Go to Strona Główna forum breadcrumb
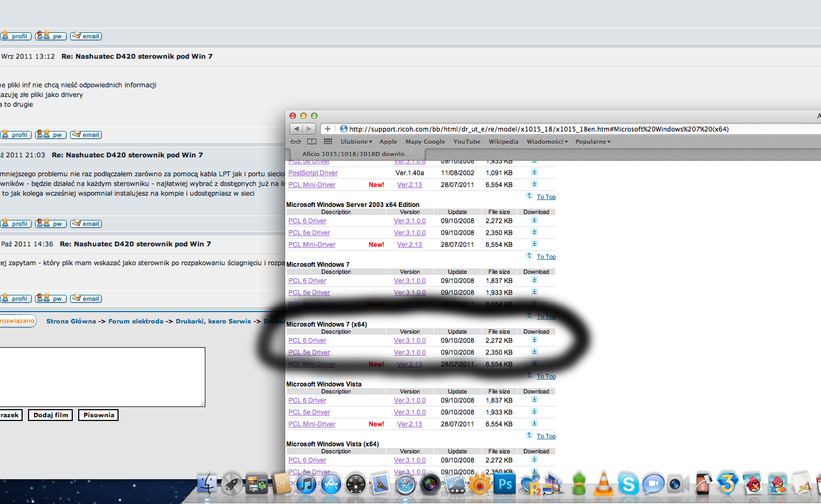This screenshot has width=821, height=504. [71, 321]
